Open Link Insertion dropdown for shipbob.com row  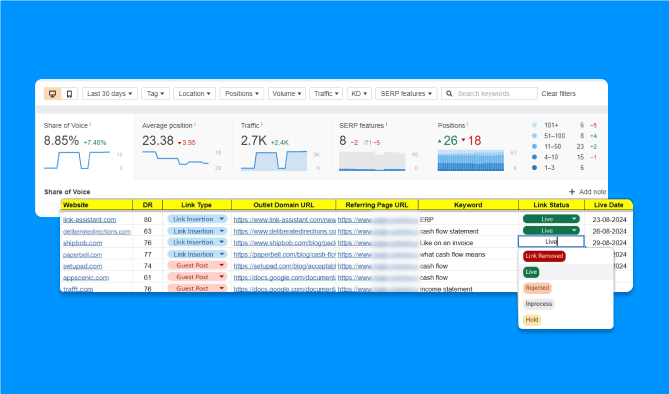[x=197, y=242]
